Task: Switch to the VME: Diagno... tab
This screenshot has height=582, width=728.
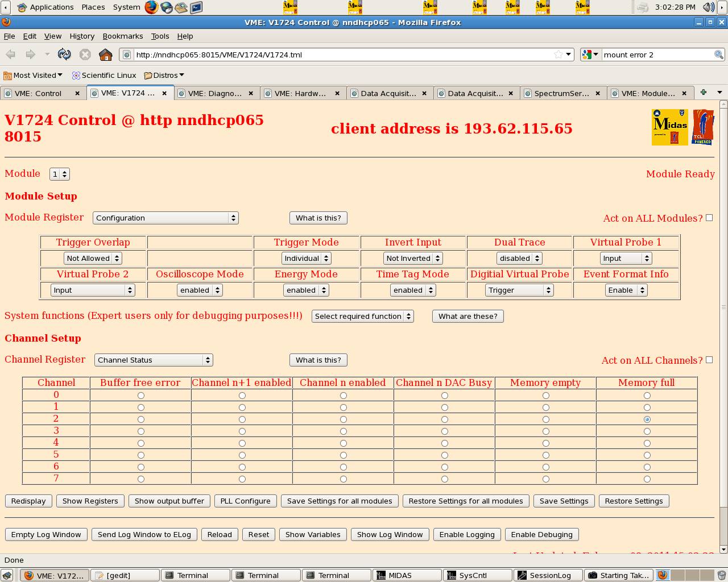Action: 217,93
